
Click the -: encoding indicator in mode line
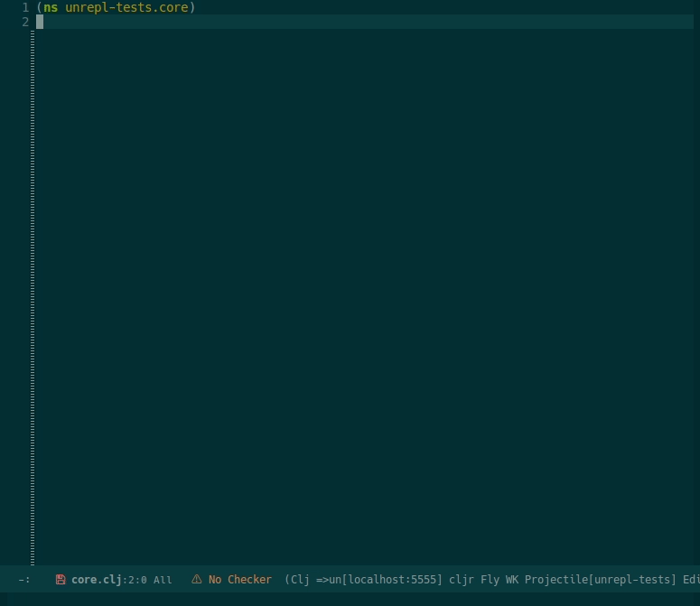coord(24,580)
